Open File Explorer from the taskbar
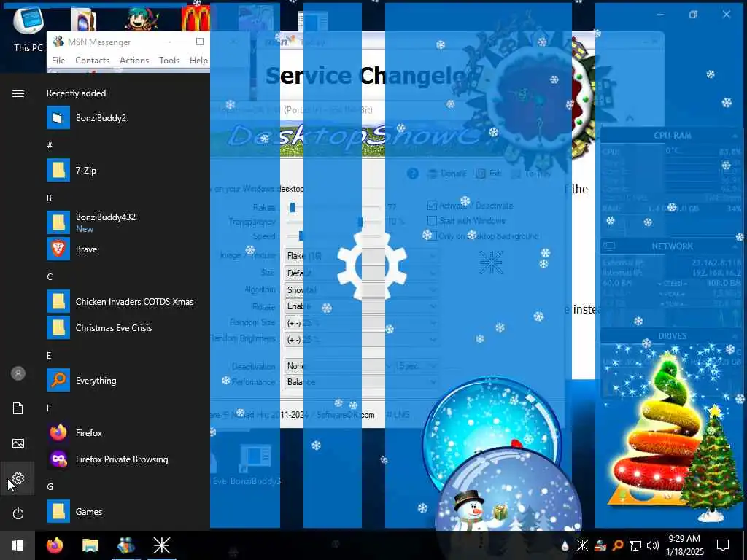This screenshot has height=560, width=747. 90,545
